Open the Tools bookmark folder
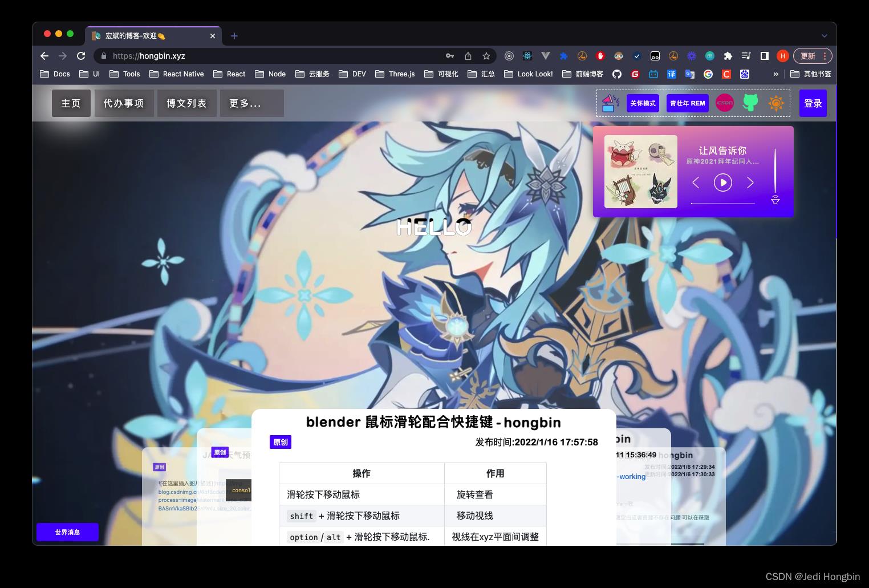 [x=125, y=74]
